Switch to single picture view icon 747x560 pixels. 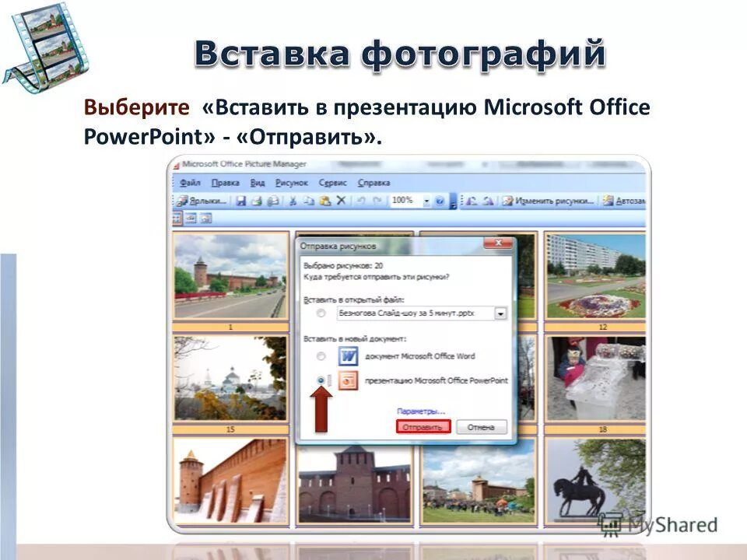pyautogui.click(x=205, y=219)
